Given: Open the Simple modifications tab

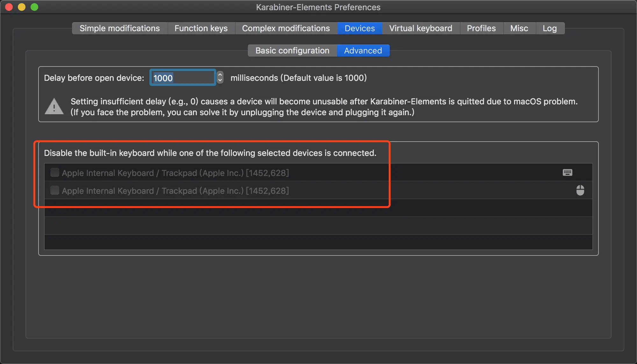Looking at the screenshot, I should 119,28.
